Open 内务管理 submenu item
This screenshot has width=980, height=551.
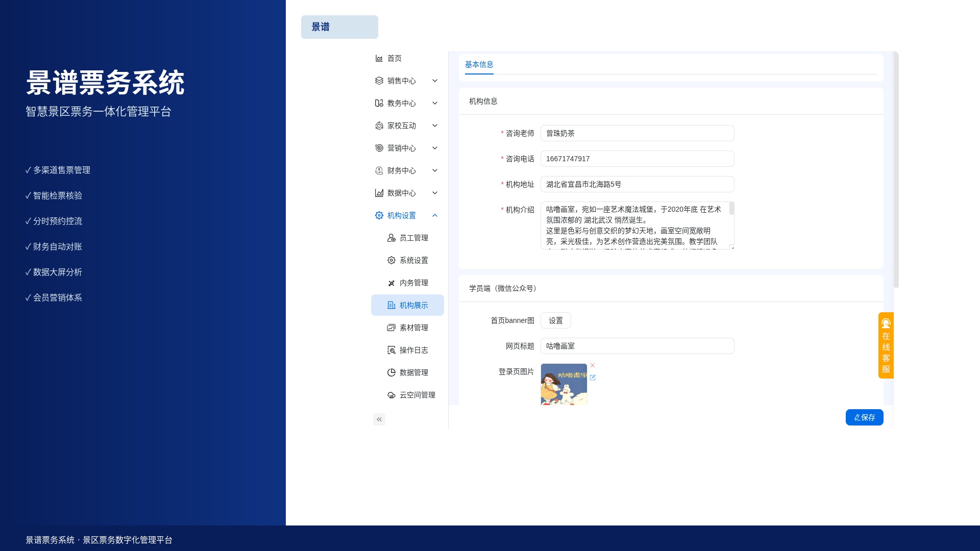(x=407, y=283)
